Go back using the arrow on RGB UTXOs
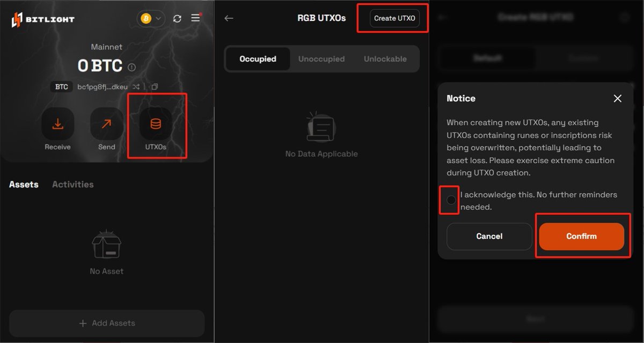The height and width of the screenshot is (343, 644). (229, 18)
